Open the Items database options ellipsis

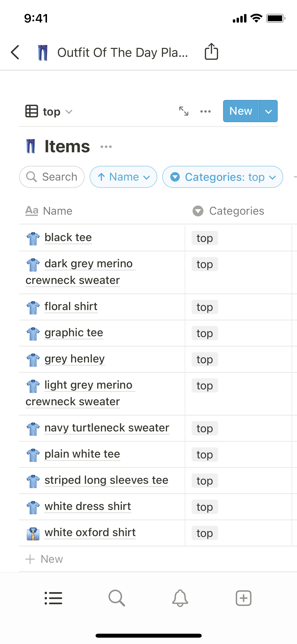click(x=106, y=147)
